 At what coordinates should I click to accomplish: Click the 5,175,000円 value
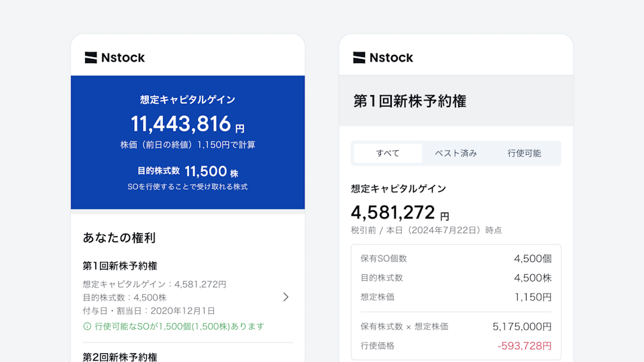point(522,326)
